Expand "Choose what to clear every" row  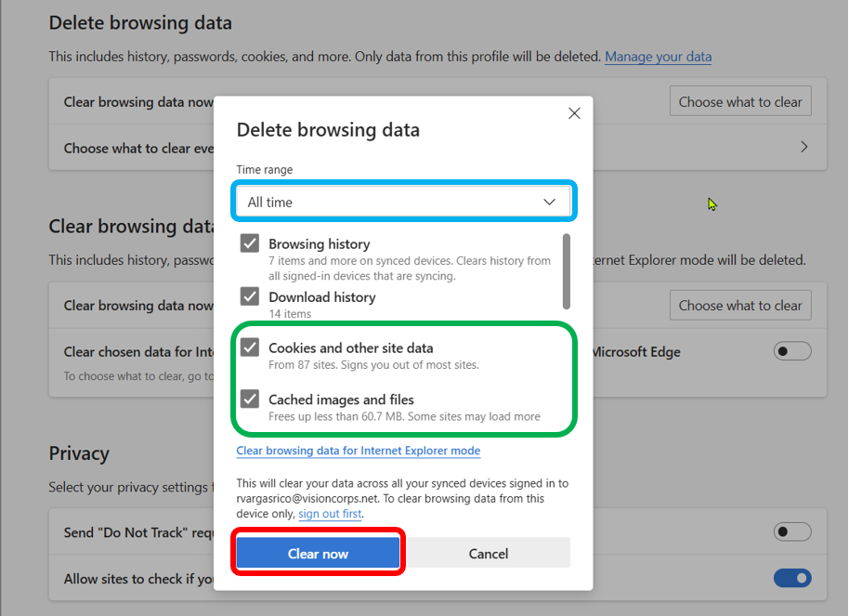803,147
